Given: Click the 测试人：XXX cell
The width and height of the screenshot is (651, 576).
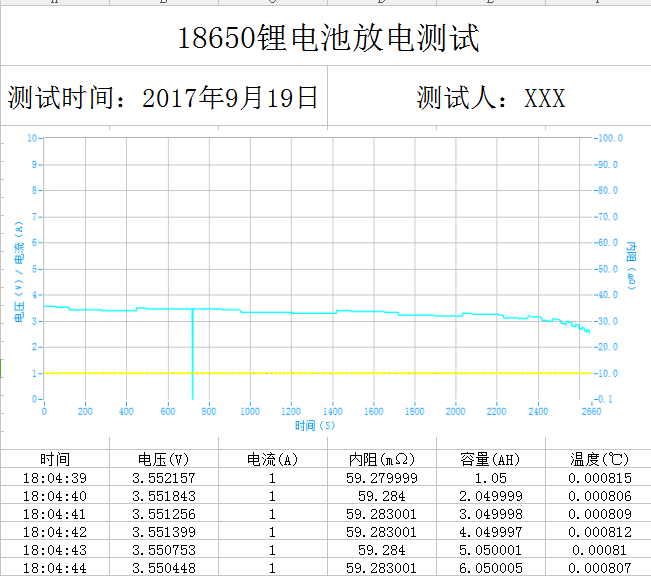Looking at the screenshot, I should click(489, 96).
